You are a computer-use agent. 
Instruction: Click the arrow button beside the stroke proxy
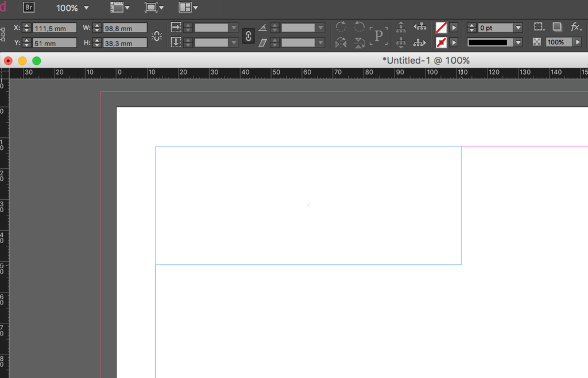[454, 42]
